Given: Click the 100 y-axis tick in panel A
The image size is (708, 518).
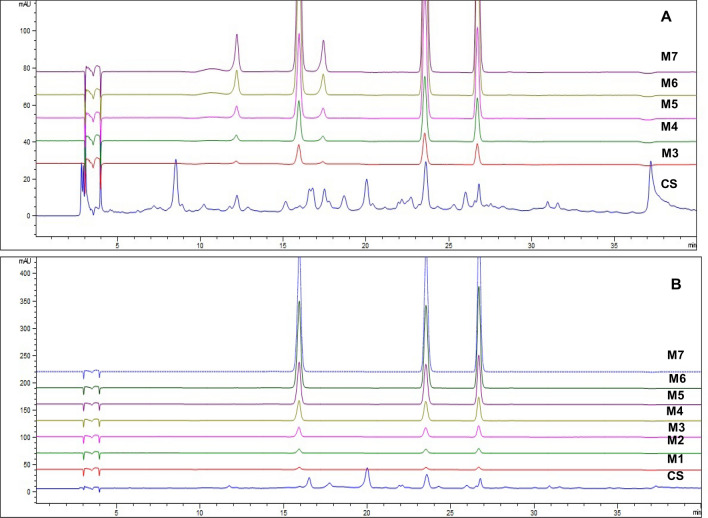Looking at the screenshot, I should pos(24,31).
